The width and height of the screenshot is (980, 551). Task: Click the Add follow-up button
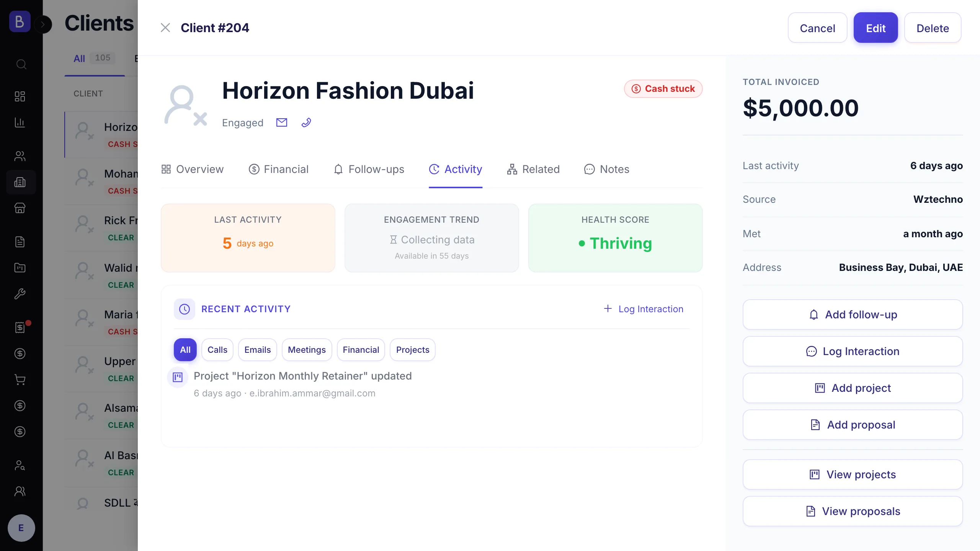coord(853,315)
